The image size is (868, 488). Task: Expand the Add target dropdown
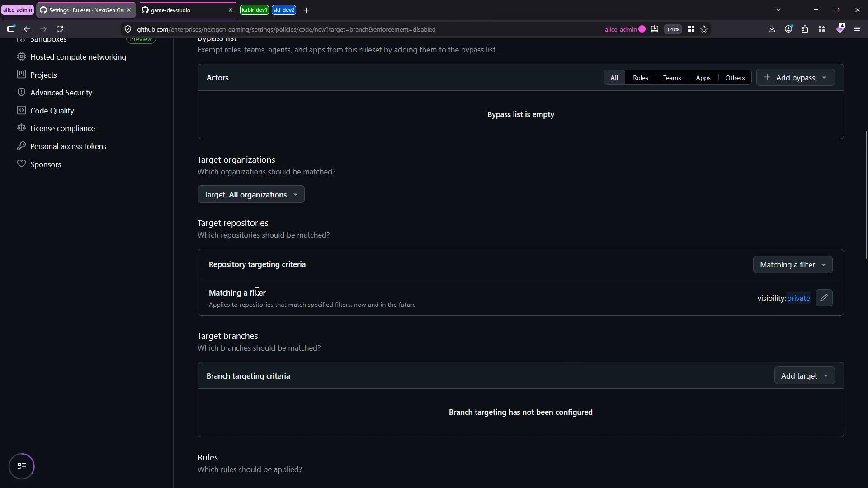[x=804, y=376]
